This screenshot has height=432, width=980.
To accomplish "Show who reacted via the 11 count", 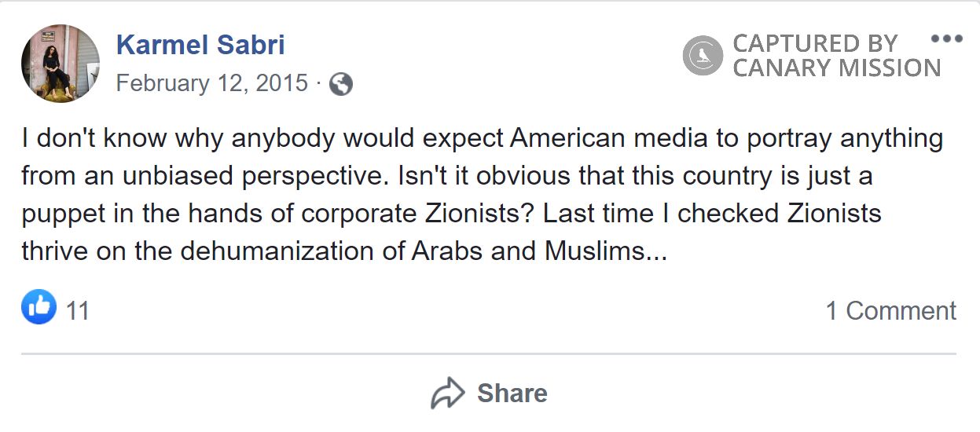I will click(x=78, y=311).
